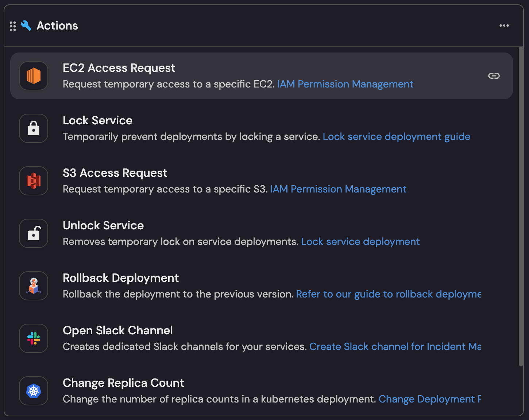Open the Actions panel three-dot menu
The width and height of the screenshot is (529, 420).
(x=504, y=26)
